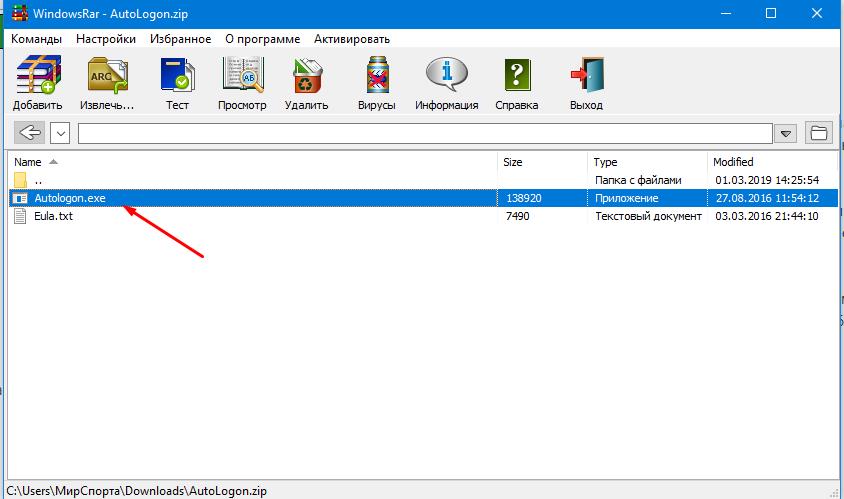Click the Текстовый документ type cell
Viewport: 844px width, 499px height.
point(649,216)
